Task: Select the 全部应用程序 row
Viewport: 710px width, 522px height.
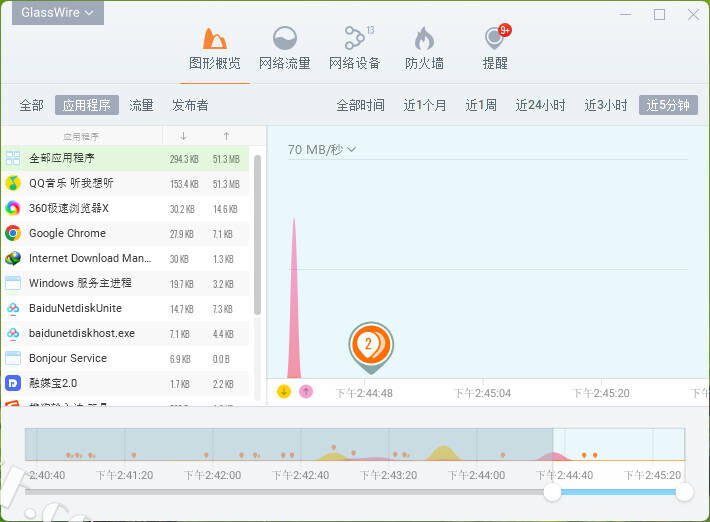Action: click(x=125, y=158)
